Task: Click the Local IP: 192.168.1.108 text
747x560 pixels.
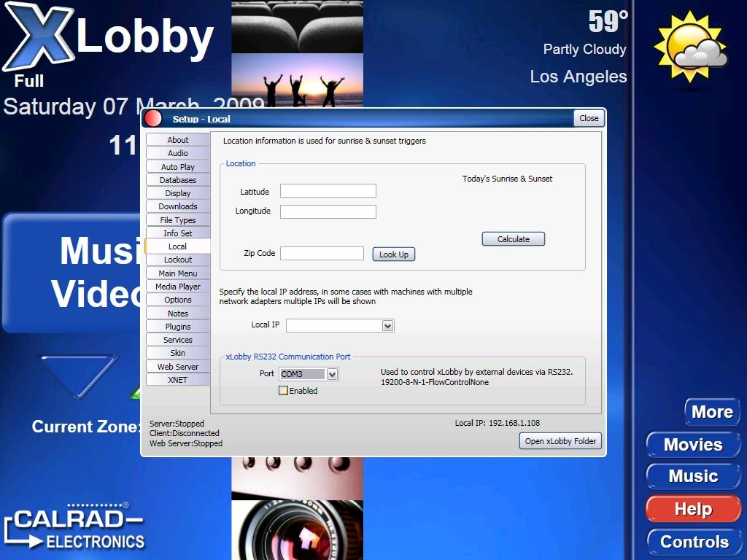Action: (498, 423)
